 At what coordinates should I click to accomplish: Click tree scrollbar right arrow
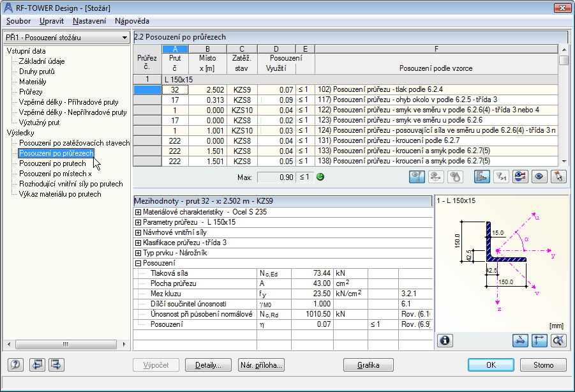[124, 344]
